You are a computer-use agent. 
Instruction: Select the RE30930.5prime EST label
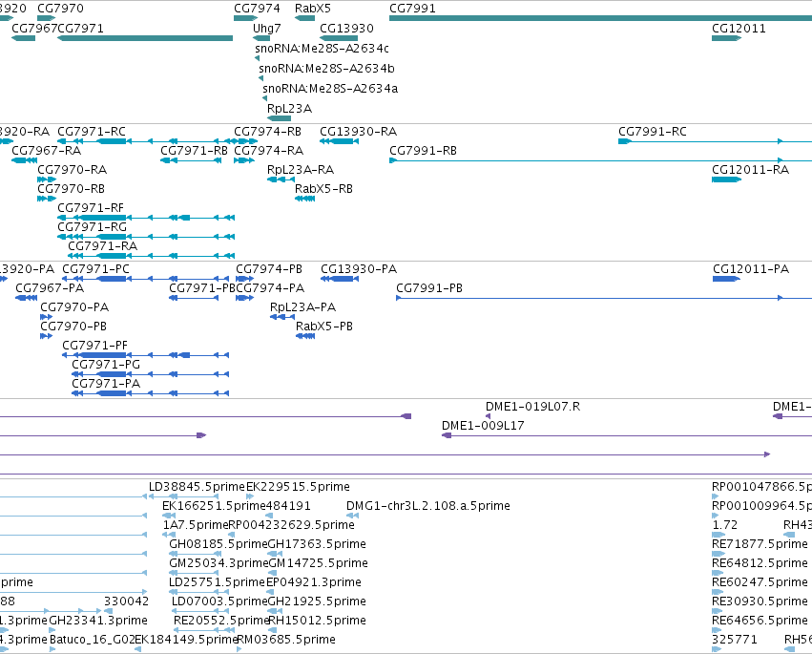760,602
